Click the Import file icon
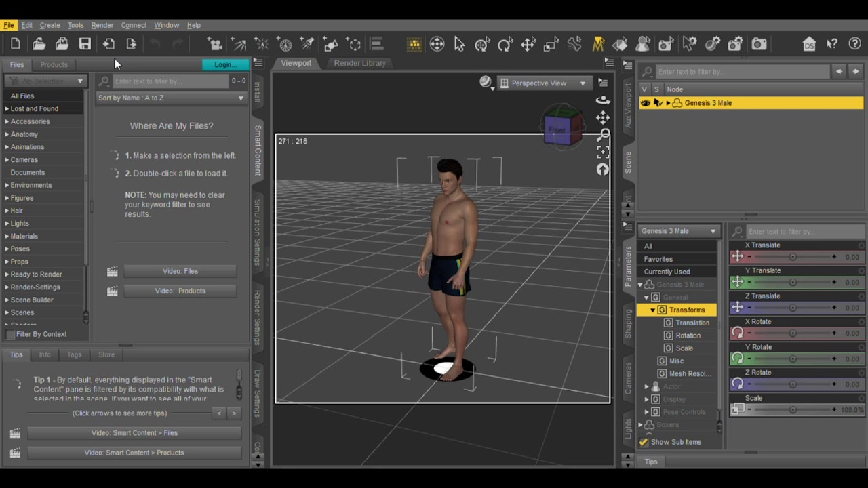The image size is (868, 488). point(108,44)
